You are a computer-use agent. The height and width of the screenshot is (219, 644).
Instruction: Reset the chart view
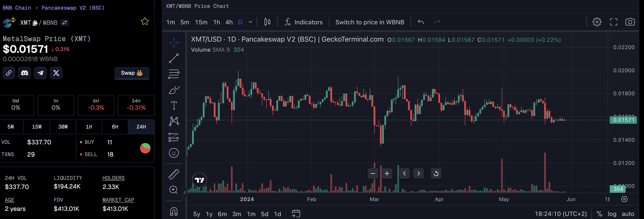pos(436,173)
